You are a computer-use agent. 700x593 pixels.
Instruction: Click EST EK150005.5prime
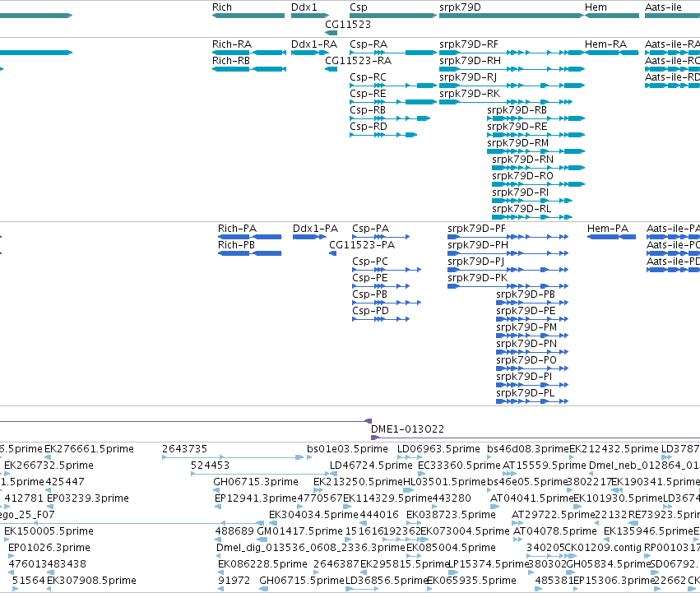49,532
